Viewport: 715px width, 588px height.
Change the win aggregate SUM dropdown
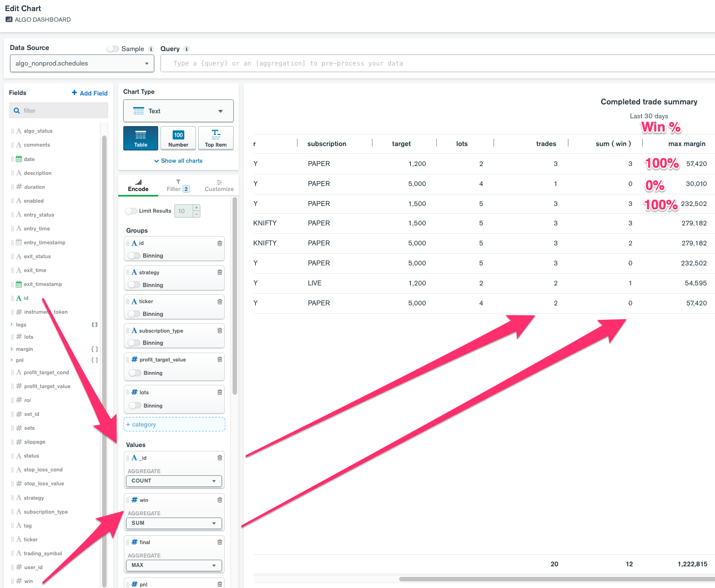[174, 523]
